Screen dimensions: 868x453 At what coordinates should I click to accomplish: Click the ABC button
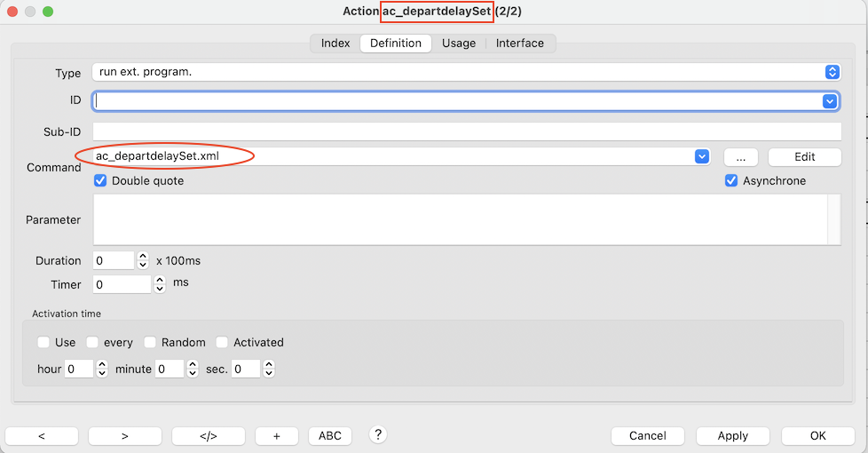329,436
